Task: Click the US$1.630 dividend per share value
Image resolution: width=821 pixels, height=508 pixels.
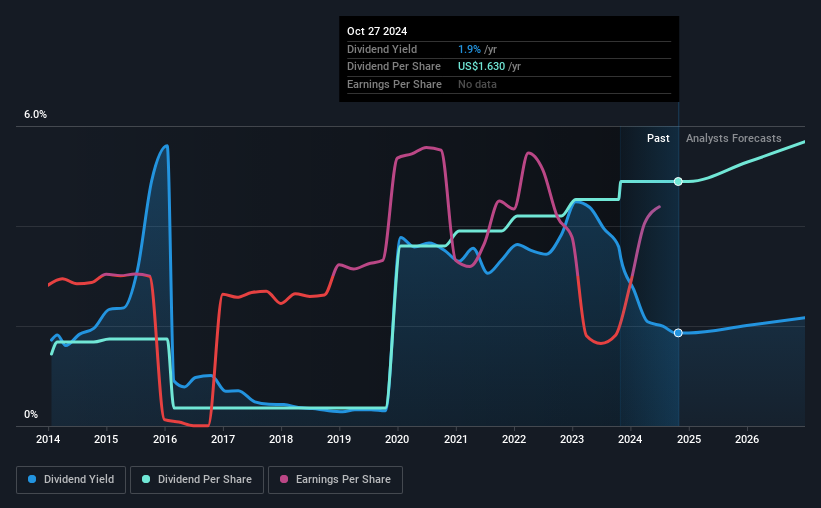Action: (481, 67)
